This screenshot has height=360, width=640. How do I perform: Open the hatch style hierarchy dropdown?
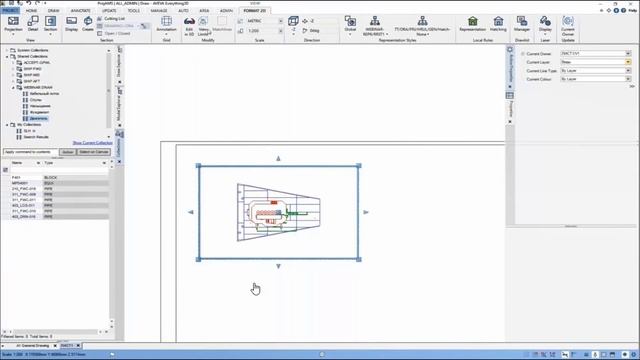pyautogui.click(x=422, y=26)
